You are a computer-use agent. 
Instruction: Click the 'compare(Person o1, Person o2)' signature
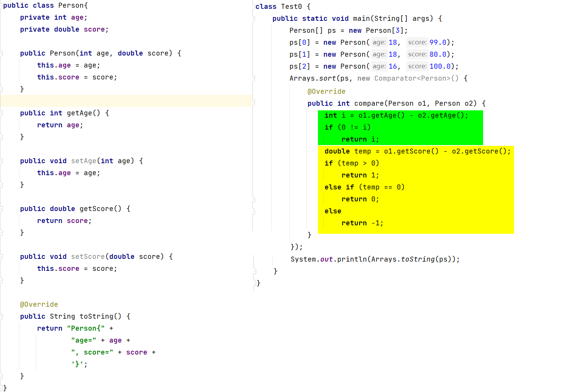coord(416,103)
